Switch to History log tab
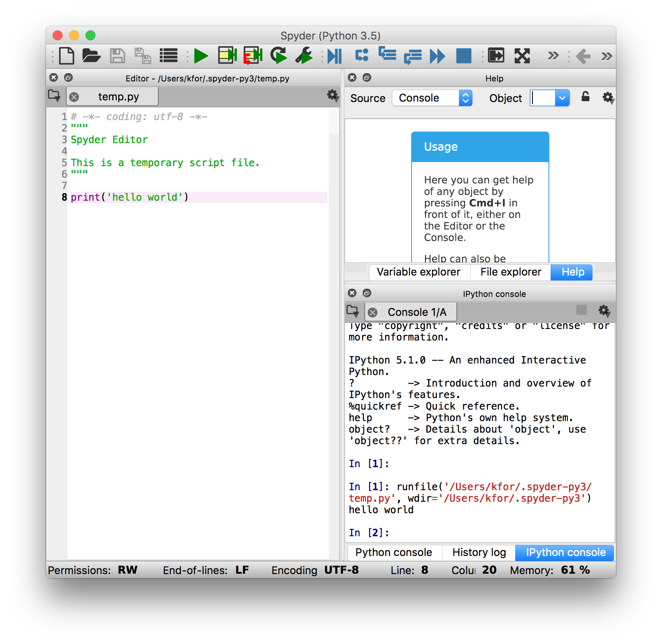 [x=479, y=552]
